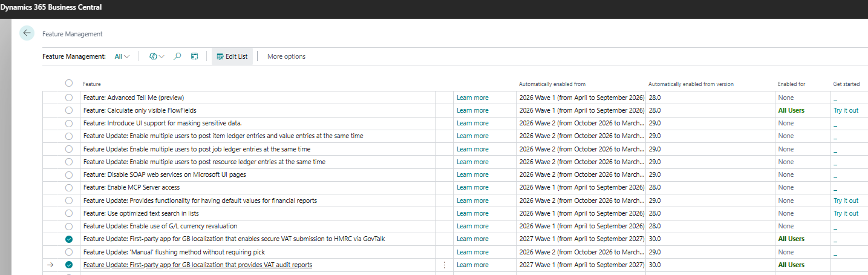Click Try it out for optimized text search

[846, 213]
